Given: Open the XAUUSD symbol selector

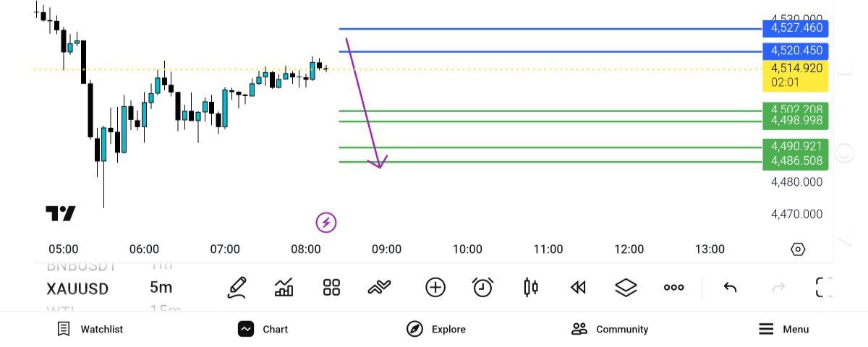Looking at the screenshot, I should [x=77, y=288].
